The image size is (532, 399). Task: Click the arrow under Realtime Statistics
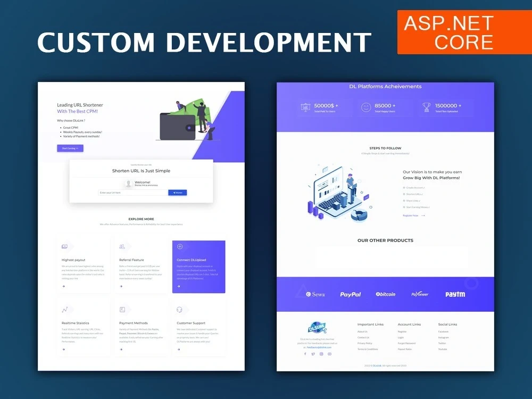pos(63,350)
